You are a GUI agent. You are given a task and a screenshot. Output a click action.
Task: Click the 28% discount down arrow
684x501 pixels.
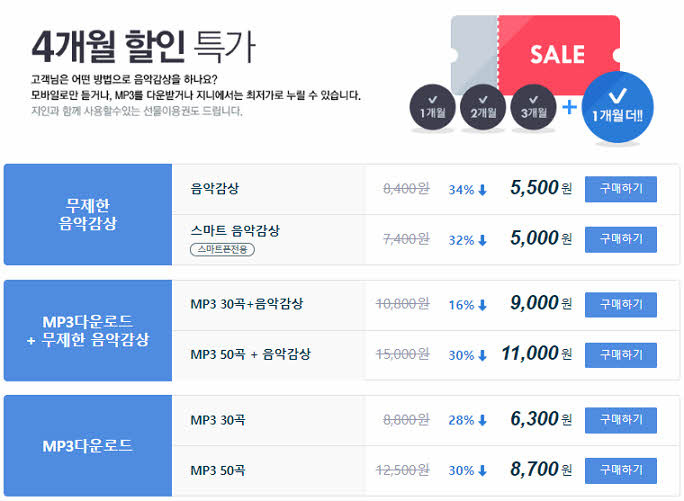coord(483,420)
